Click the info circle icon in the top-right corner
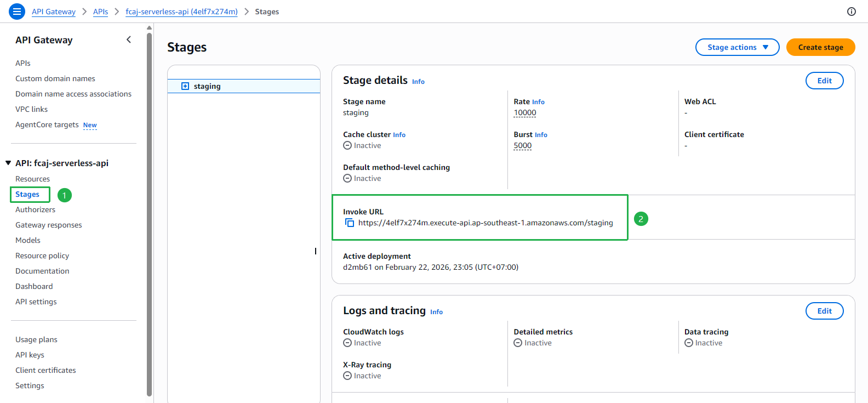Viewport: 868px width, 403px height. pyautogui.click(x=852, y=12)
